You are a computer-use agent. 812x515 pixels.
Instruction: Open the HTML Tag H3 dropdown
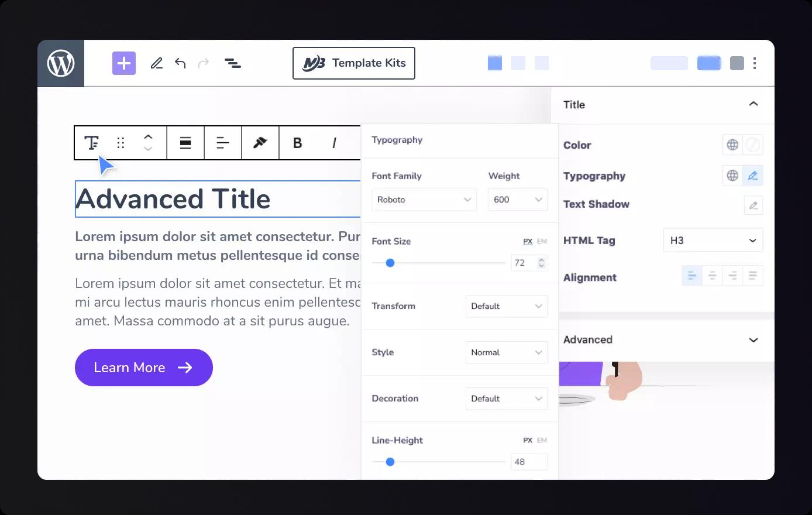point(713,241)
